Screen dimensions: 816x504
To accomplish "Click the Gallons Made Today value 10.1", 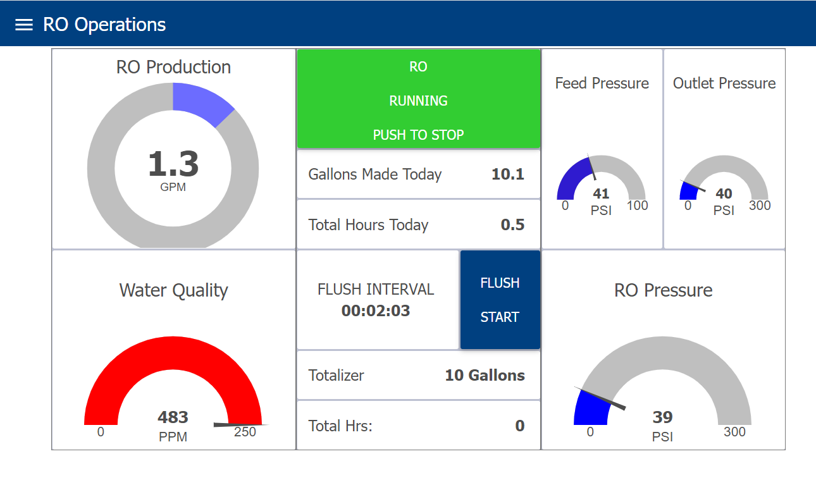I will pos(508,175).
